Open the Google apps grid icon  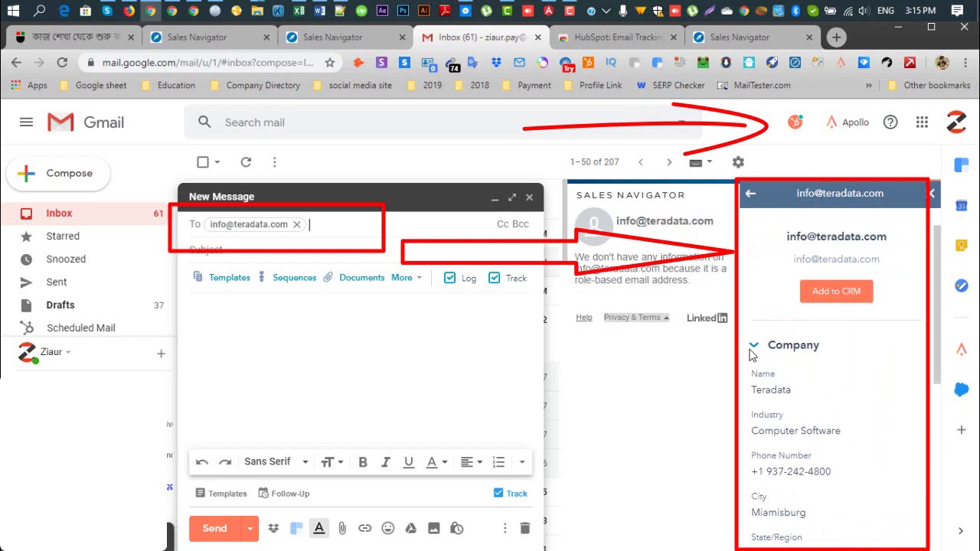click(x=922, y=122)
